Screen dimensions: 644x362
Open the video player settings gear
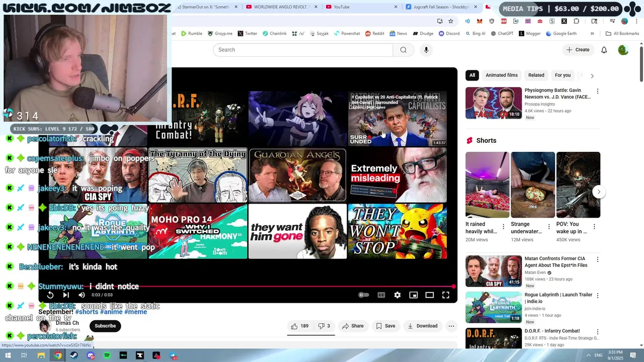coord(397,295)
